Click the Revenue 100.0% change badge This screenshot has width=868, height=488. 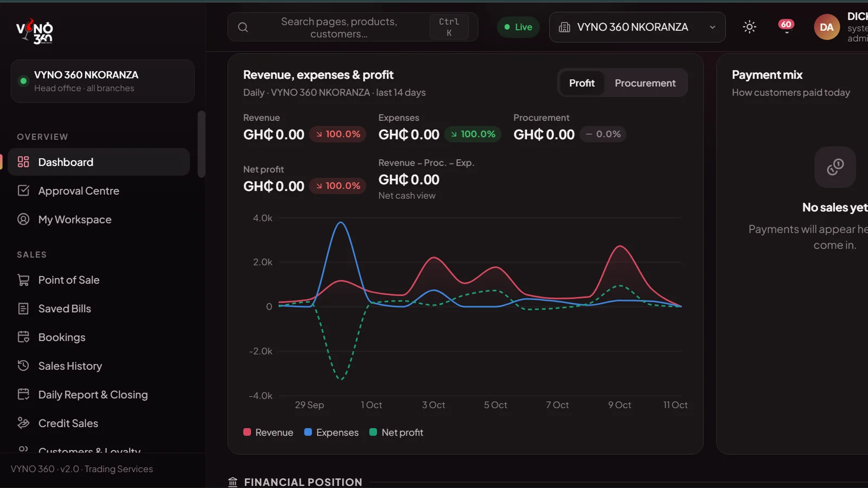tap(337, 134)
